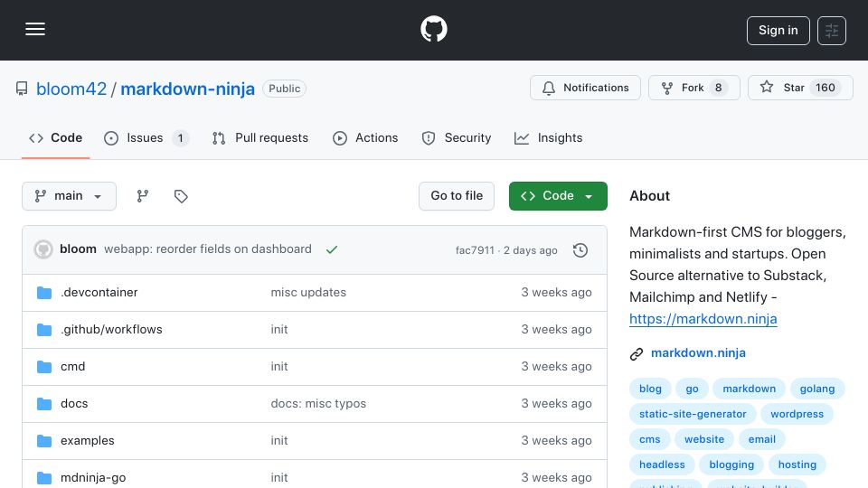Click the star icon in the Star button
868x488 pixels.
pos(767,87)
